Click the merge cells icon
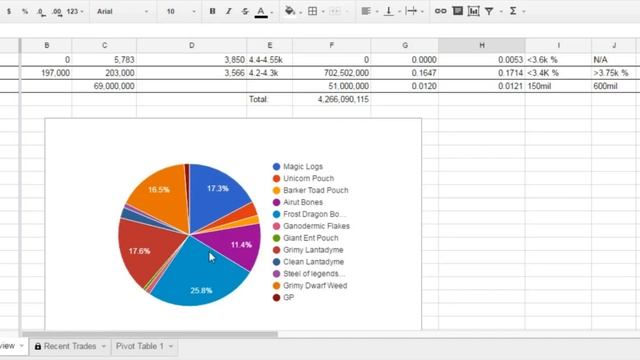The height and width of the screenshot is (360, 640). pos(335,11)
